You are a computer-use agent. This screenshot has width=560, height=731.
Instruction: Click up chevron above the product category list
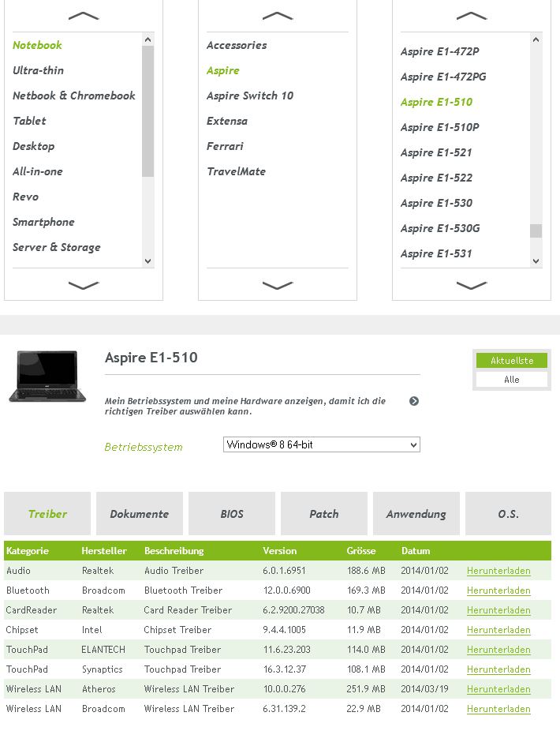click(x=84, y=16)
